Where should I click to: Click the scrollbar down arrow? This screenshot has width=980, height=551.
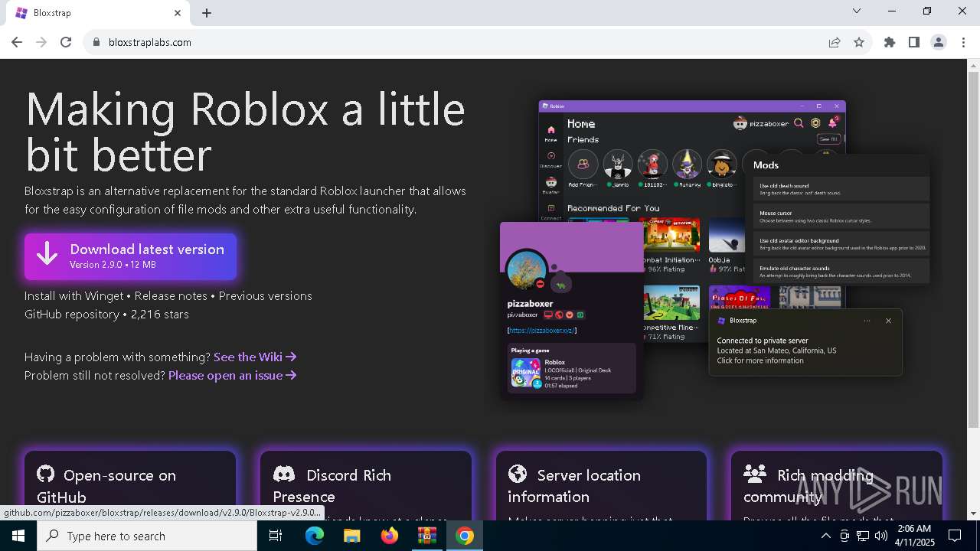coord(973,514)
